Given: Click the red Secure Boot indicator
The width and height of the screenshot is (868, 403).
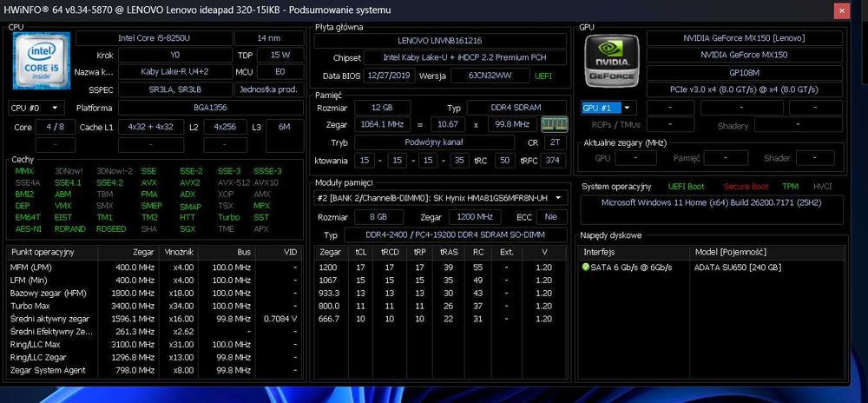Looking at the screenshot, I should [x=746, y=187].
